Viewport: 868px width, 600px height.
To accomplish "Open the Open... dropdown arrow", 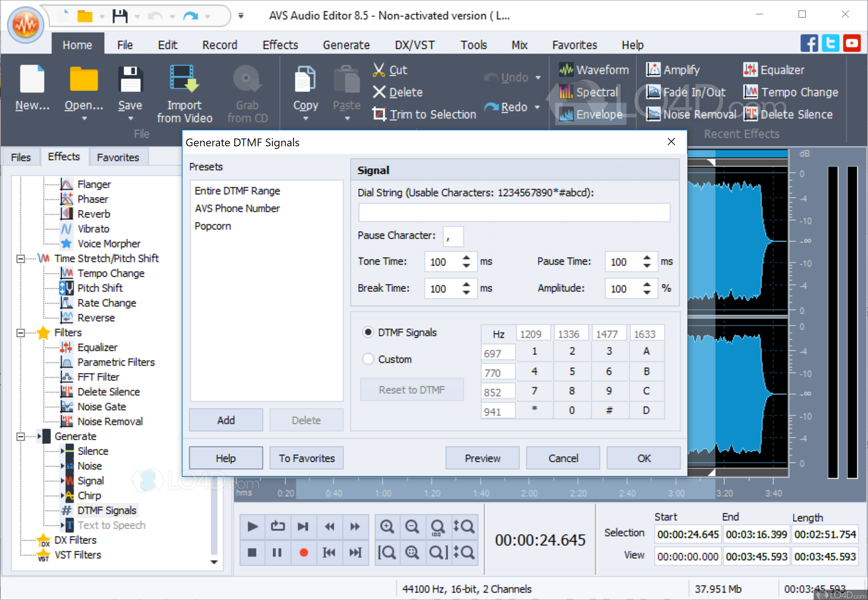I will [84, 119].
